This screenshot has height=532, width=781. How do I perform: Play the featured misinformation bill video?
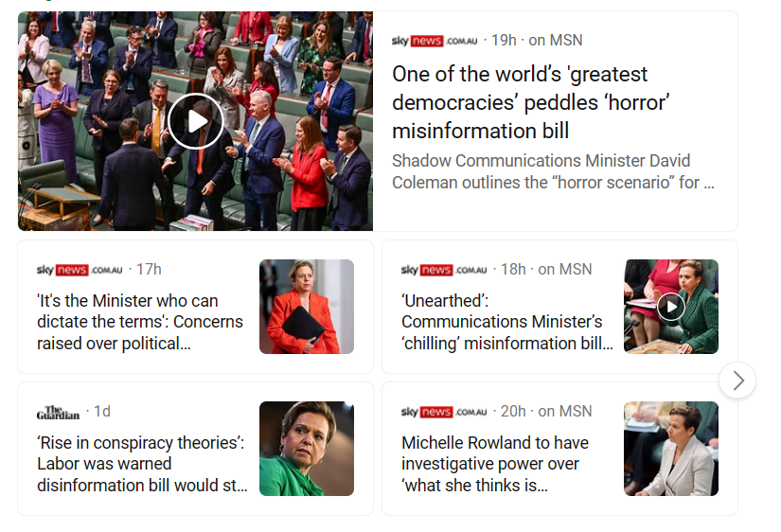(196, 121)
